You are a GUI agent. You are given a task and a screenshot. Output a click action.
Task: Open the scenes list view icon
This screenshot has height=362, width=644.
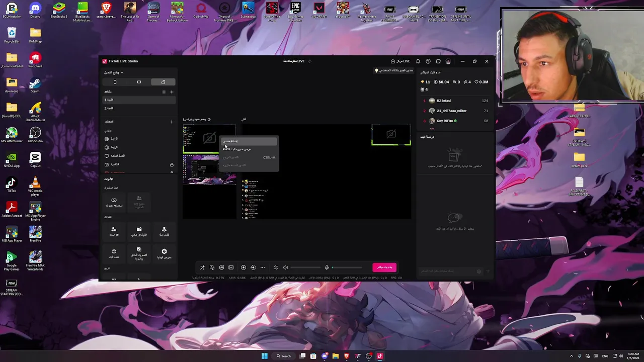(x=164, y=92)
